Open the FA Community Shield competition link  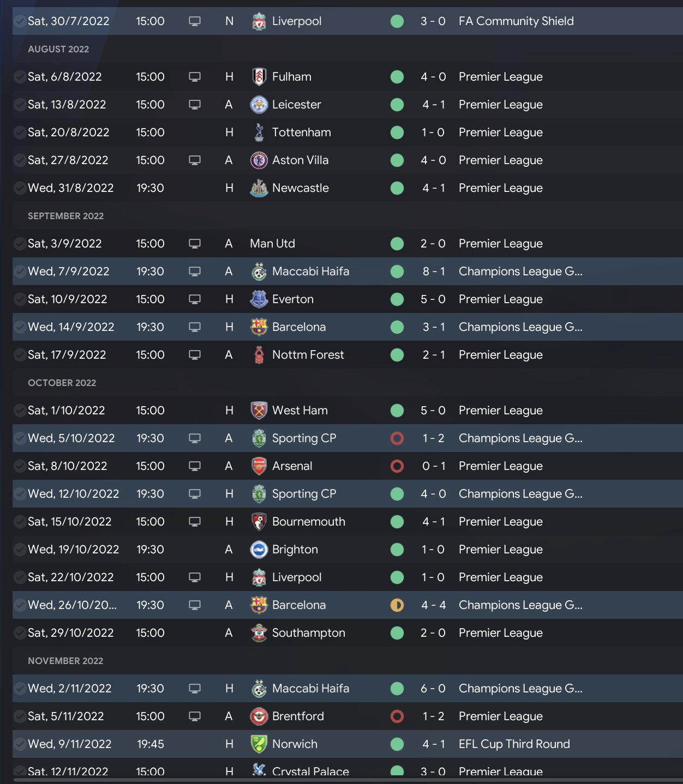pos(516,21)
